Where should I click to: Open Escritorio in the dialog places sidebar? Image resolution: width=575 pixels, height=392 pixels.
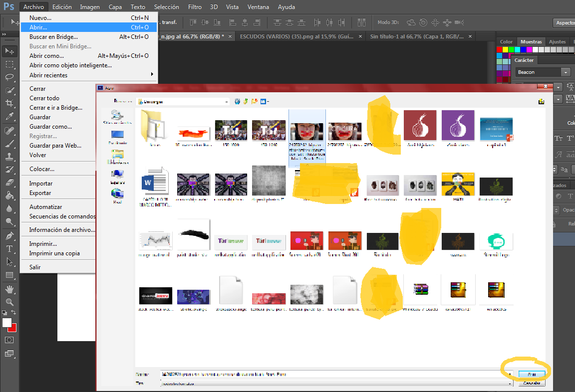[117, 137]
